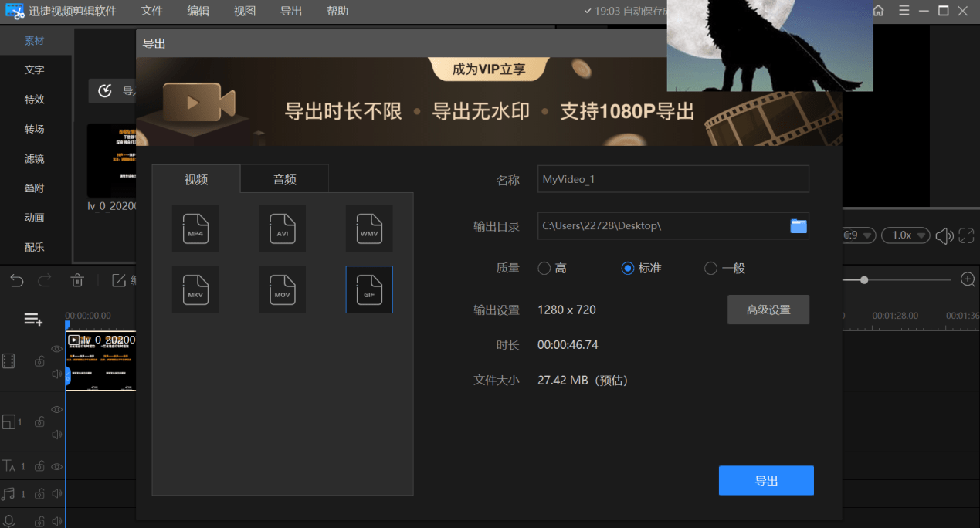980x528 pixels.
Task: Browse output directory with folder icon
Action: pyautogui.click(x=798, y=225)
